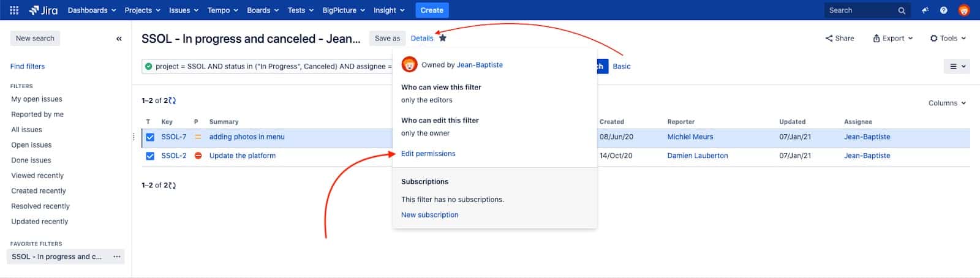Select the Reported by me filter
The image size is (980, 278).
(37, 115)
